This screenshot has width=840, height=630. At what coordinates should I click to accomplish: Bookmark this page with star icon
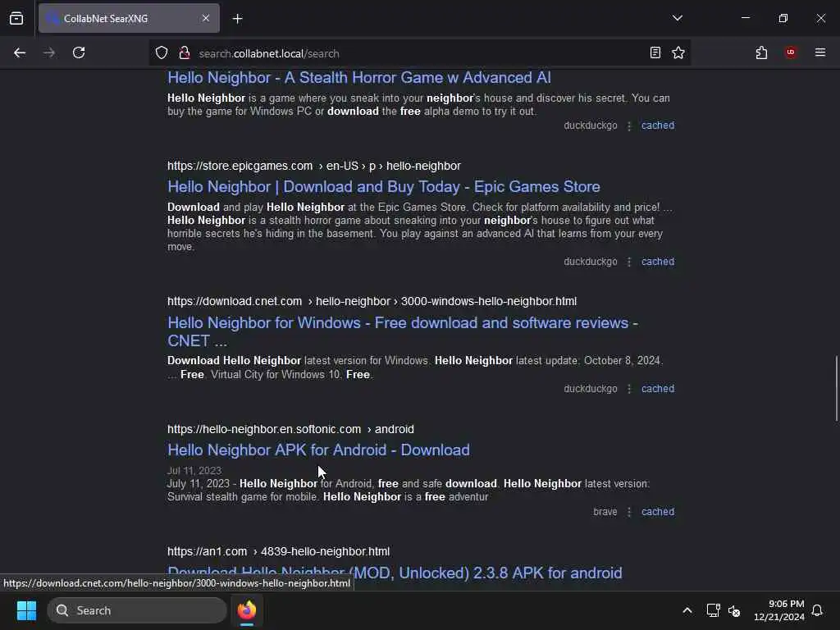(x=678, y=53)
